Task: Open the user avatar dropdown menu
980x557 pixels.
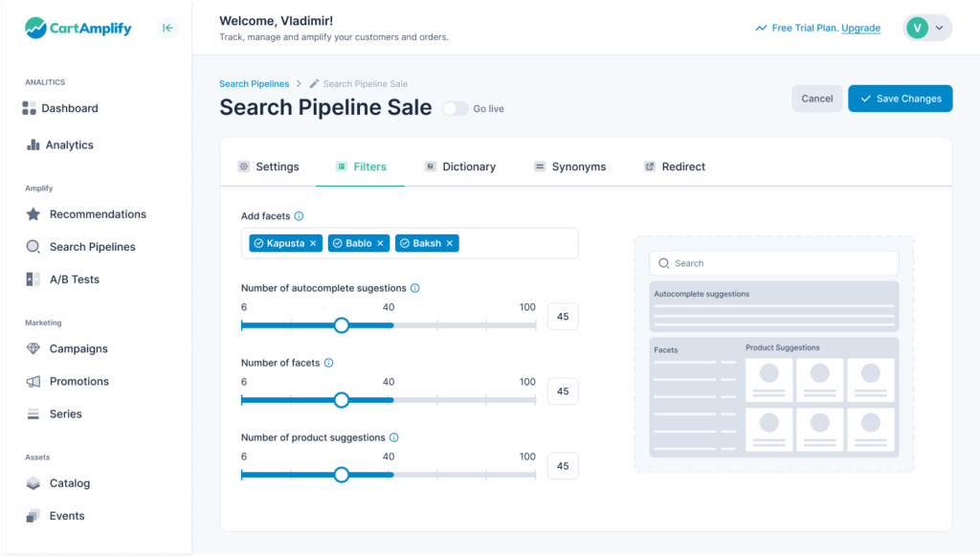Action: pos(926,28)
